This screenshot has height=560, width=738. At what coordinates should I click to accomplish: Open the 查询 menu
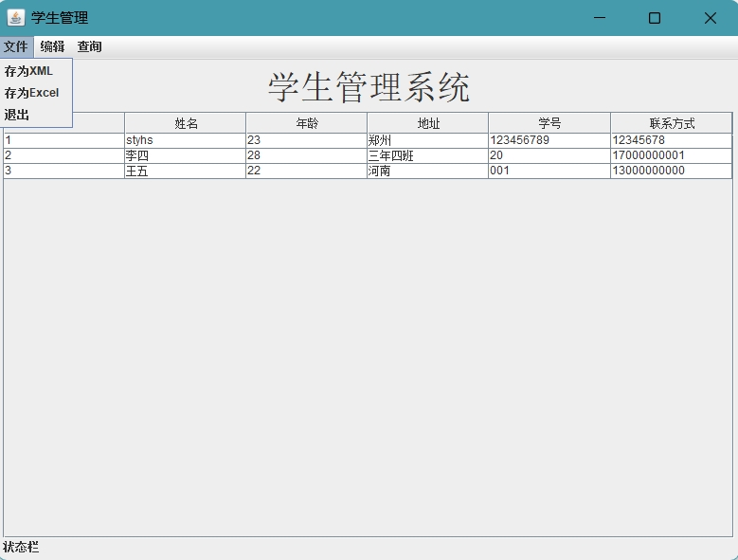click(89, 46)
